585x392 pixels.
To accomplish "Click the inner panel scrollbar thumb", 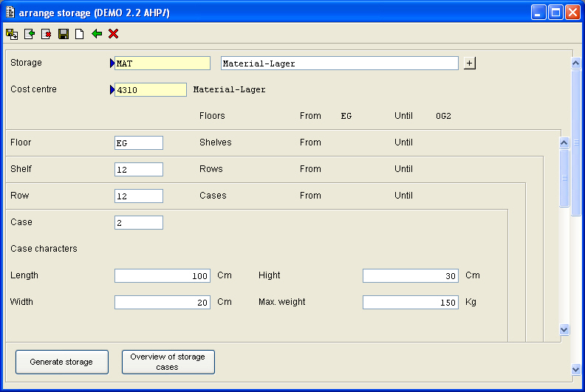I will tap(564, 178).
